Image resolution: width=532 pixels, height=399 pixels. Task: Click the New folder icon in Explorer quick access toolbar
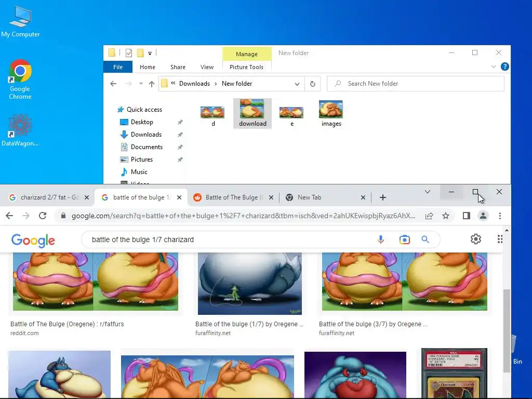pyautogui.click(x=140, y=53)
